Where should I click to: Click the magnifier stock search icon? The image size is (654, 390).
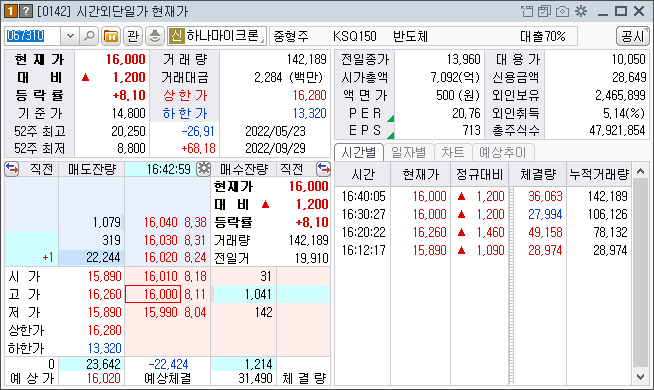tap(89, 36)
